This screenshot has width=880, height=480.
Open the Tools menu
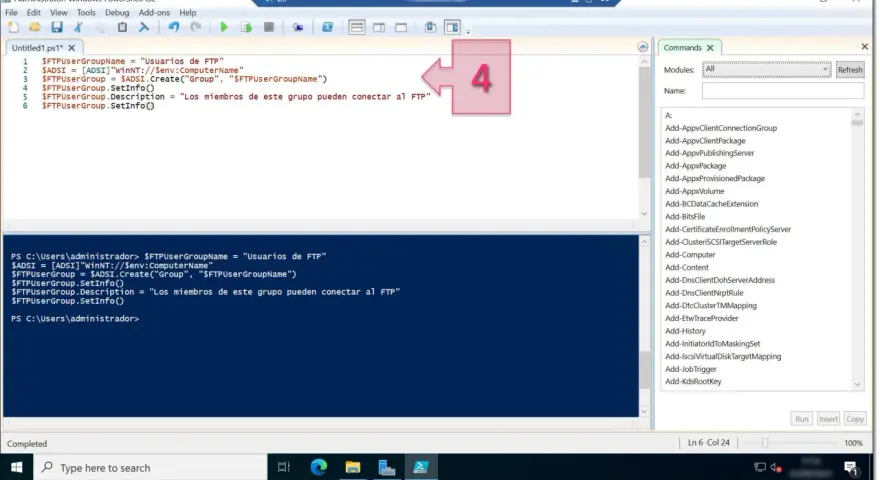[x=86, y=12]
